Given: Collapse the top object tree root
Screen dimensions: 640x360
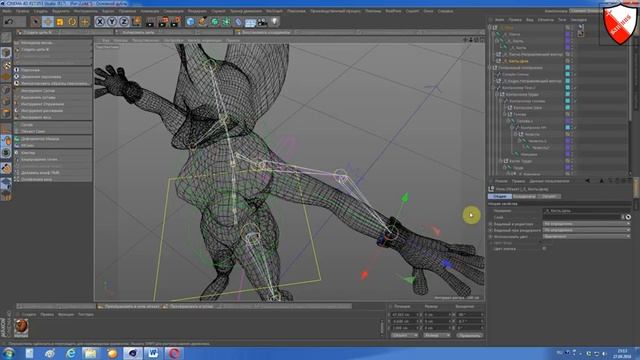Looking at the screenshot, I should coord(490,27).
